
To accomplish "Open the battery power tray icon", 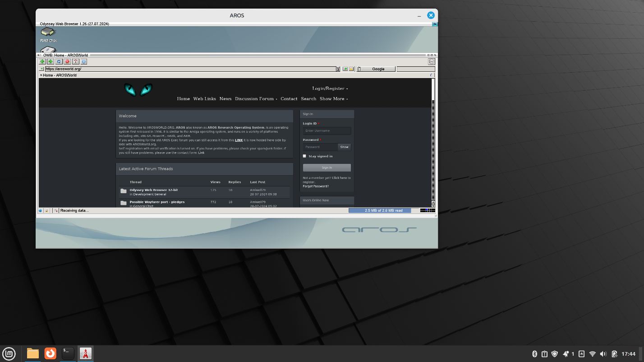I will pos(614,354).
